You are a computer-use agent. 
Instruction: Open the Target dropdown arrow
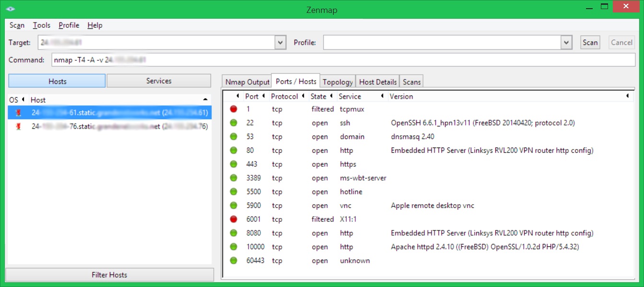point(281,43)
